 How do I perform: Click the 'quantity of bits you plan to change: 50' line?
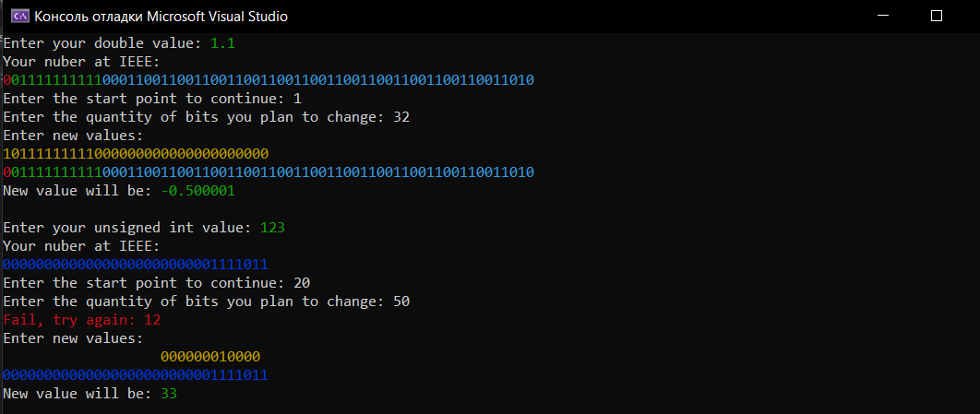(x=207, y=302)
